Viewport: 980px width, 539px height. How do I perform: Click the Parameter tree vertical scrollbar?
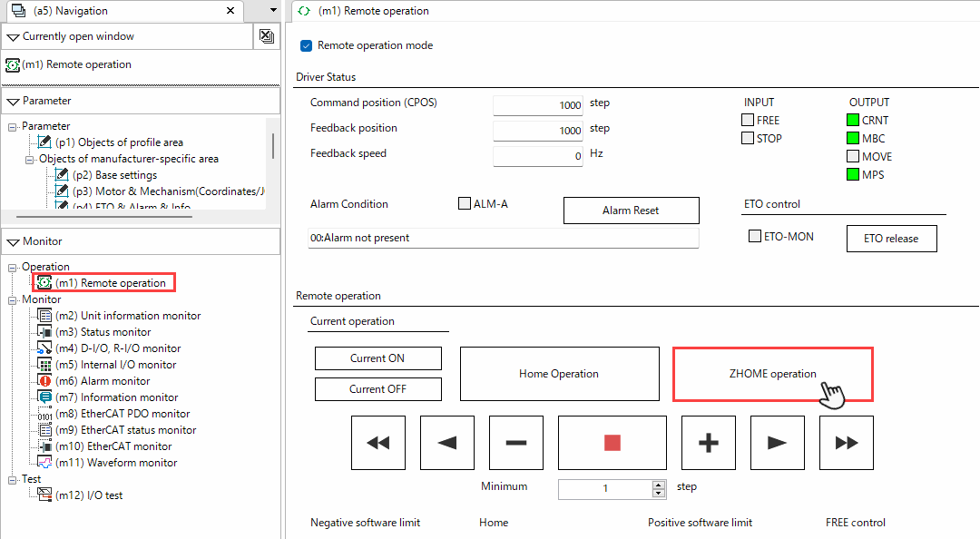(273, 145)
